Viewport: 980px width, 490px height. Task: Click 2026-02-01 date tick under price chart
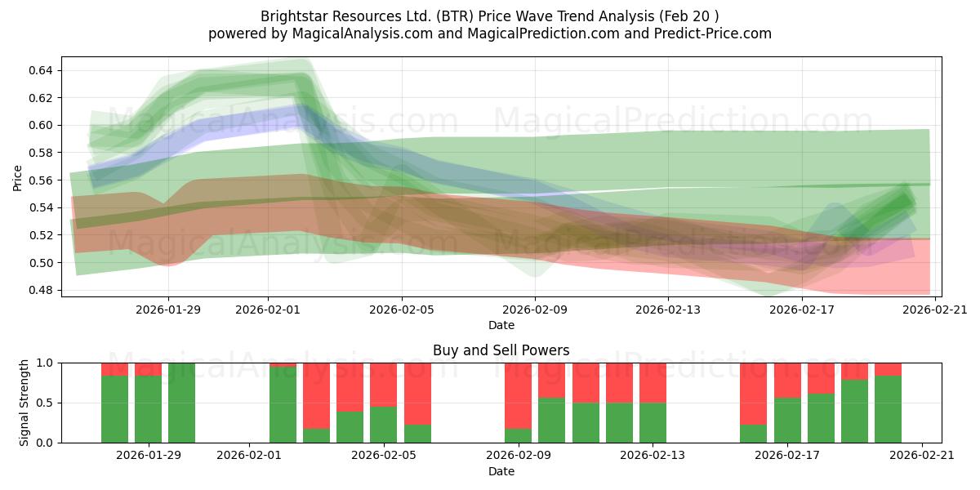click(x=268, y=310)
